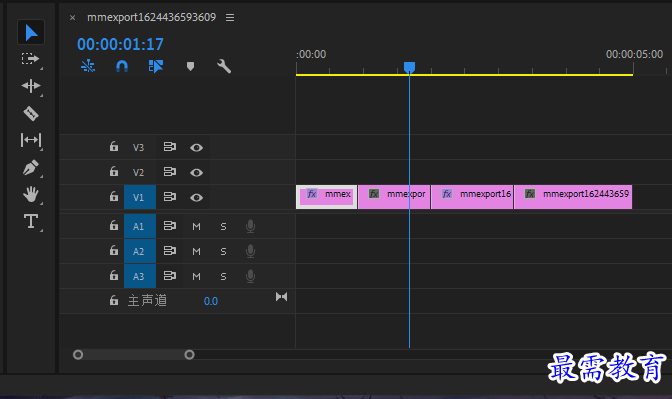Enable voice-over record on track A2
Image resolution: width=672 pixels, height=399 pixels.
pyautogui.click(x=251, y=251)
